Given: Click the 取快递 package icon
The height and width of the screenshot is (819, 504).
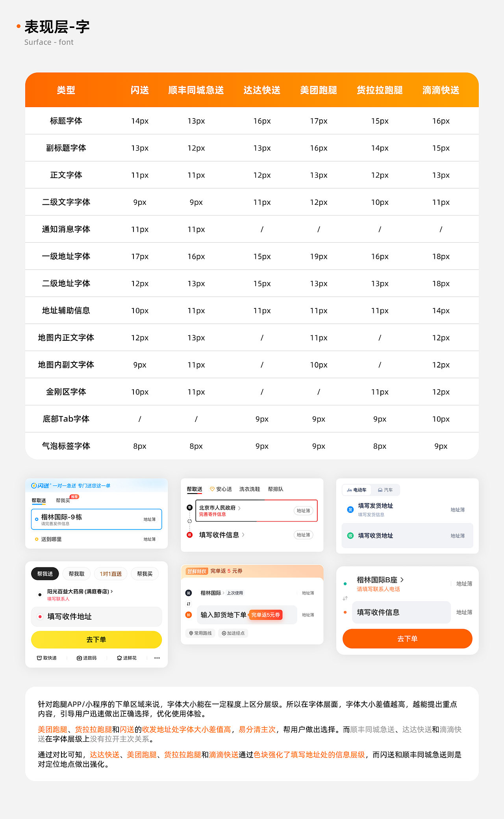Looking at the screenshot, I should 39,658.
